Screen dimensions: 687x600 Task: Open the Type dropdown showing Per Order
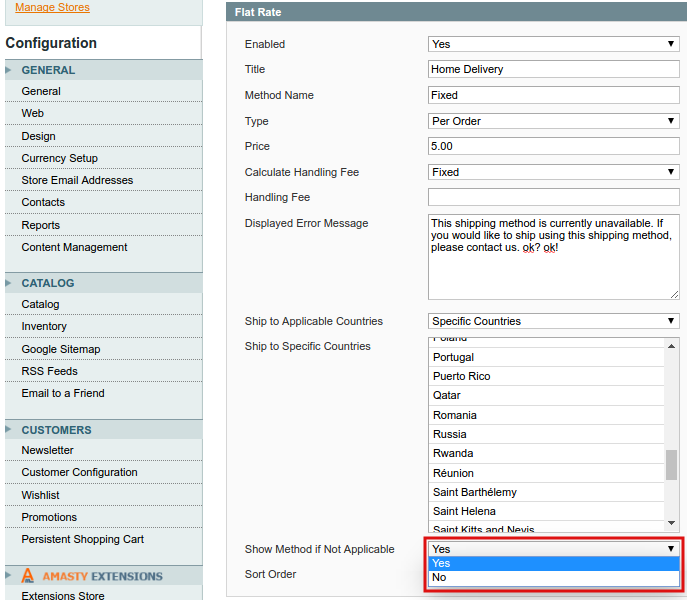(553, 121)
